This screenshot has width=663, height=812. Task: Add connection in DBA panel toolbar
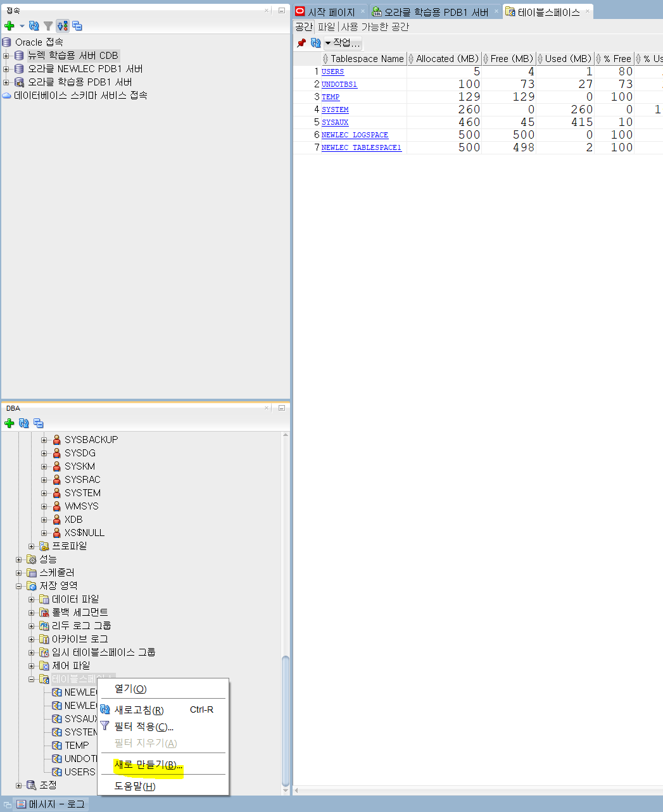(x=9, y=423)
